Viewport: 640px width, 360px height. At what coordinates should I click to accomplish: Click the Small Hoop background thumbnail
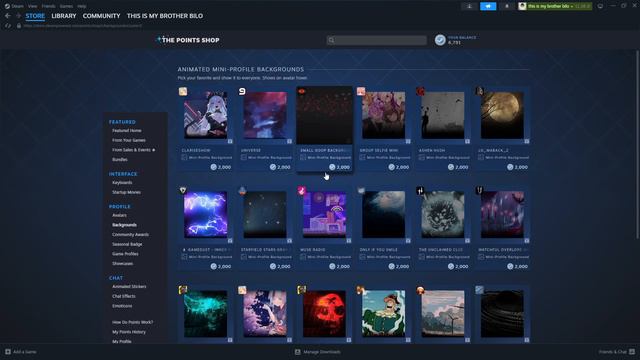pyautogui.click(x=324, y=115)
